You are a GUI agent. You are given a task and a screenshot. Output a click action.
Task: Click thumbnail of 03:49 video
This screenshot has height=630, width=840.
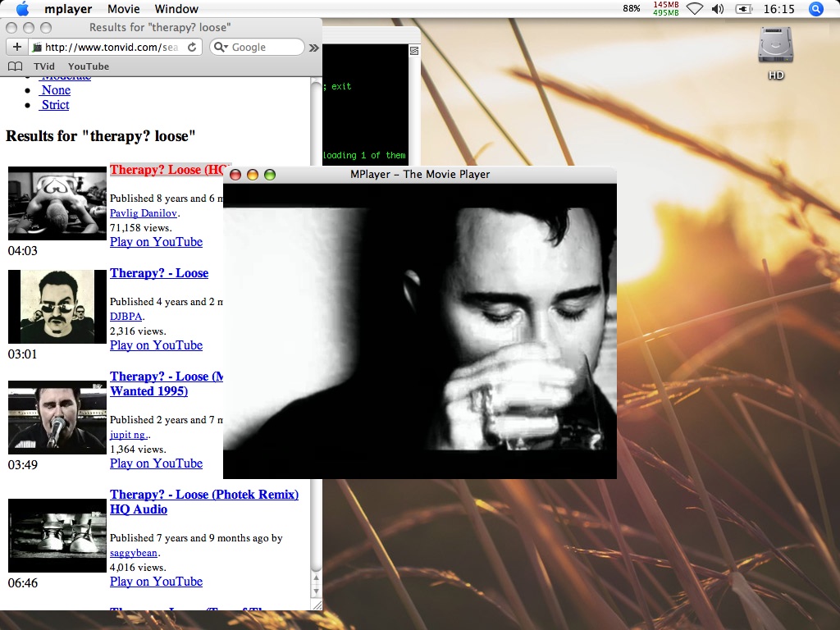(57, 418)
